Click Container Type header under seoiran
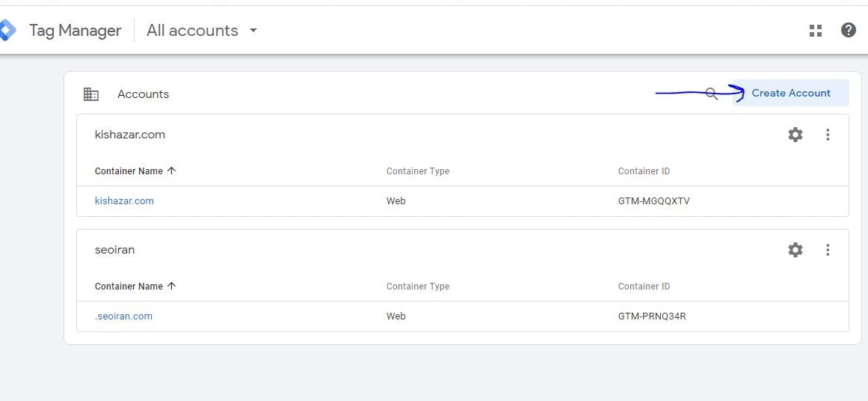Screen dimensions: 868x401 pos(418,287)
